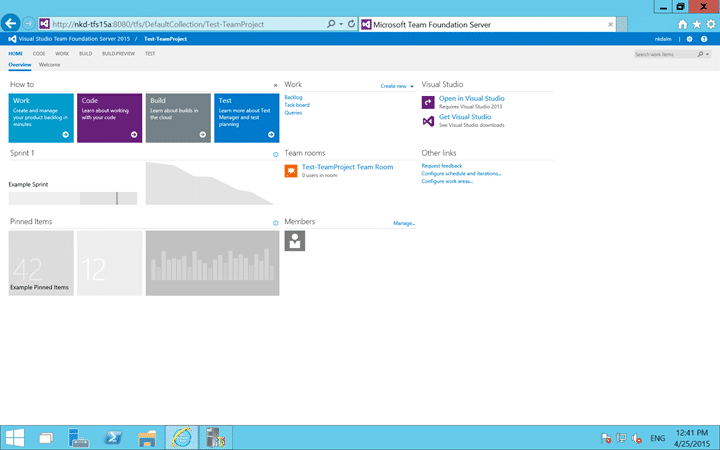Viewport: 720px width, 450px height.
Task: Open browser favorites star
Action: click(x=697, y=24)
